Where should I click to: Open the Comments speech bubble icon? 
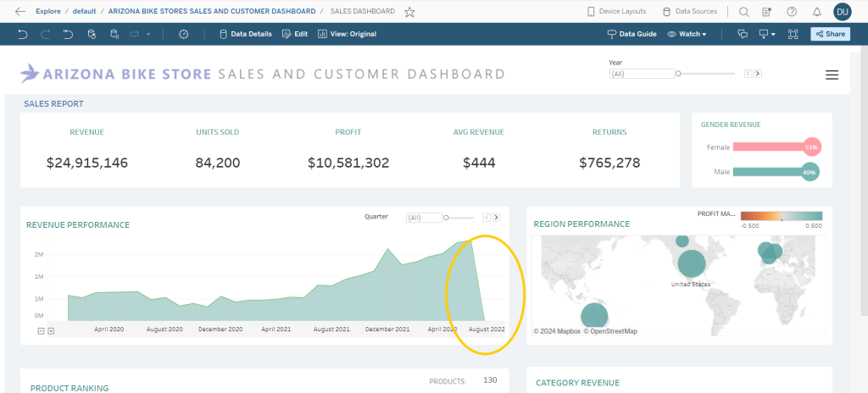pyautogui.click(x=743, y=34)
